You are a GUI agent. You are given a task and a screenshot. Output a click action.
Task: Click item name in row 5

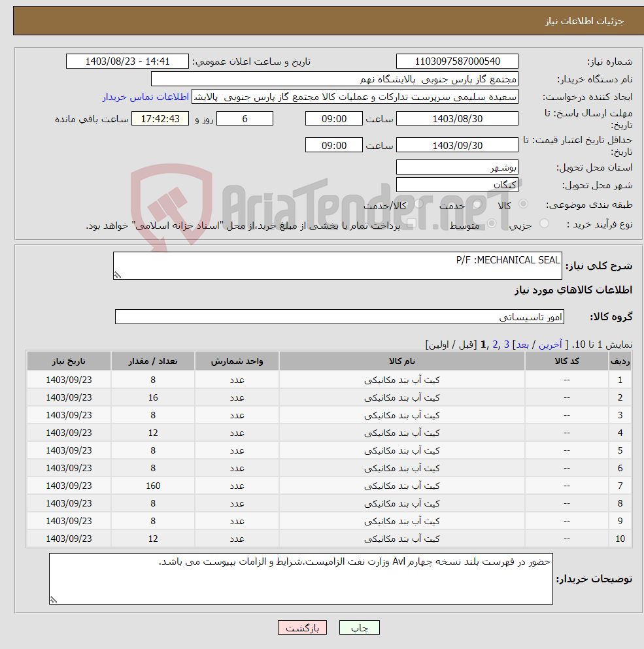click(401, 450)
